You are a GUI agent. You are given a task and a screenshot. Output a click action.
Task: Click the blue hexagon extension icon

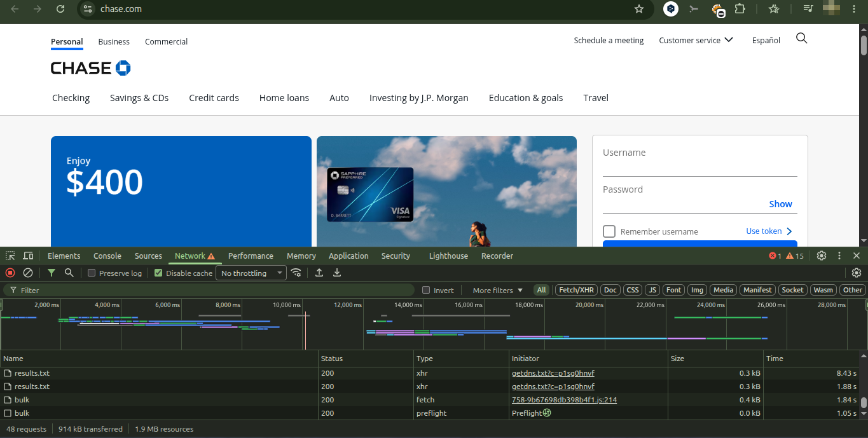coord(671,9)
